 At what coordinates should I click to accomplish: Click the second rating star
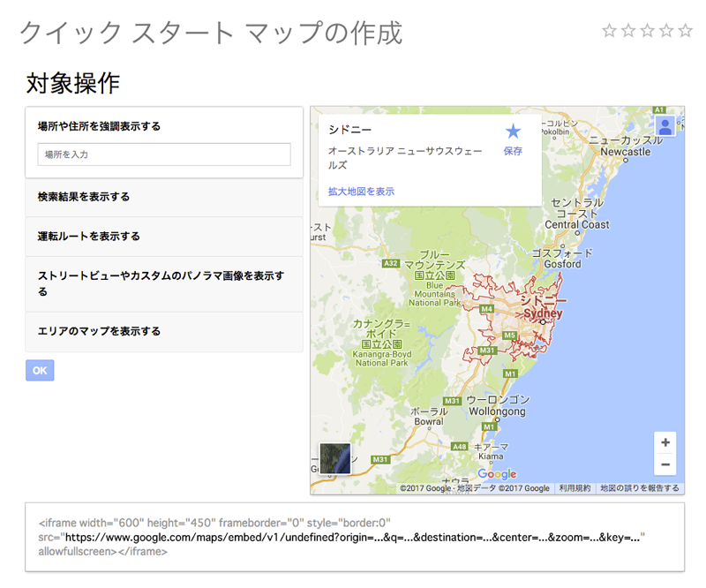coord(628,31)
